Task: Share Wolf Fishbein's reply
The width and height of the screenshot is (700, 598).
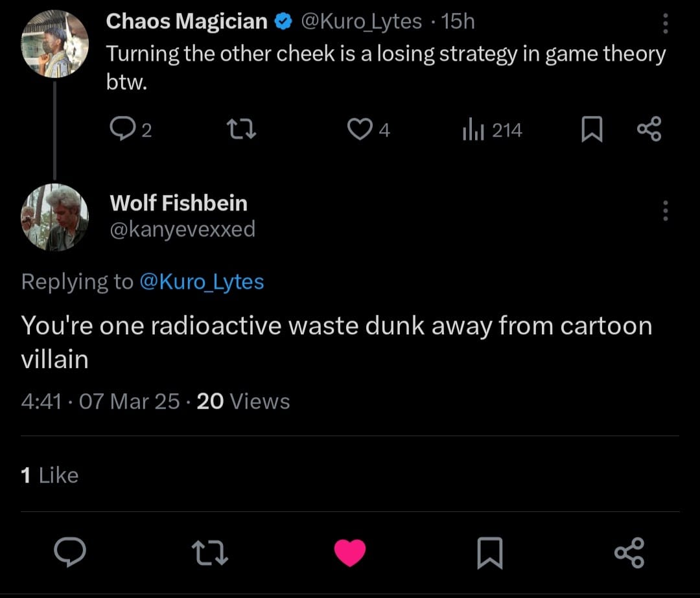Action: click(629, 553)
